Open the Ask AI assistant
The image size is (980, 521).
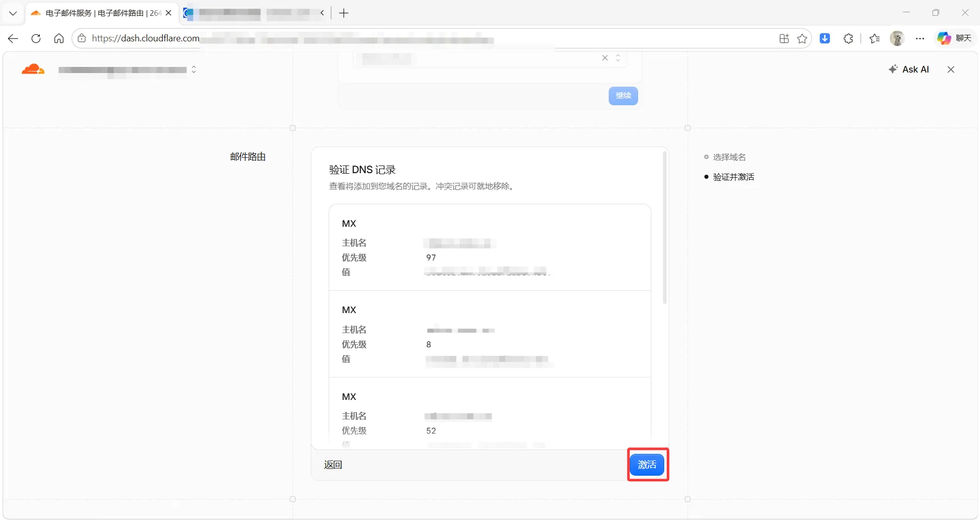coord(909,69)
